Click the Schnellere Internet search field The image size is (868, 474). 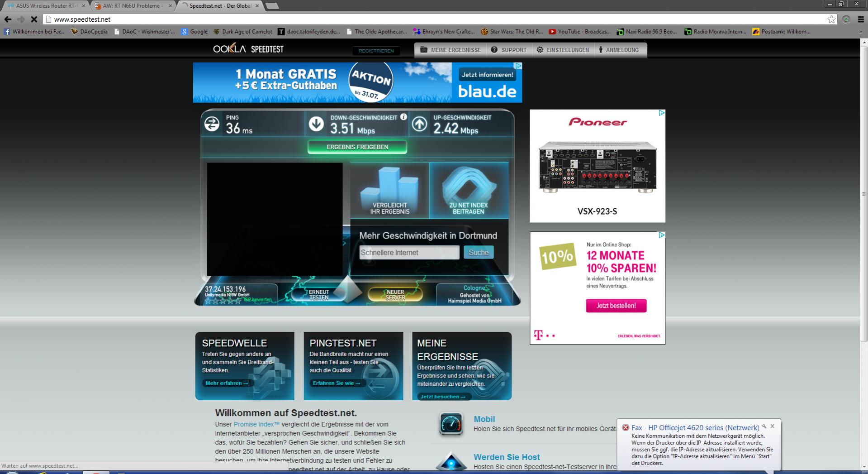pos(409,253)
